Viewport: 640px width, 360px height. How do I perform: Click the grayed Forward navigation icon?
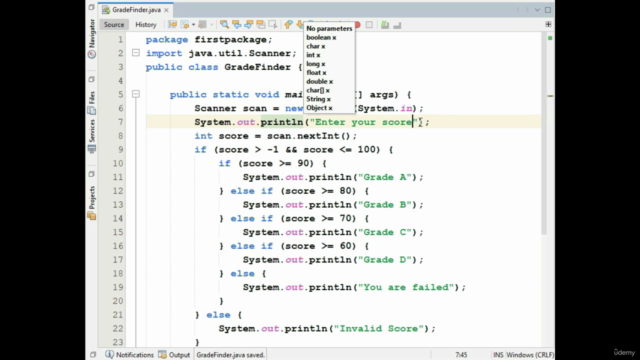coord(202,25)
